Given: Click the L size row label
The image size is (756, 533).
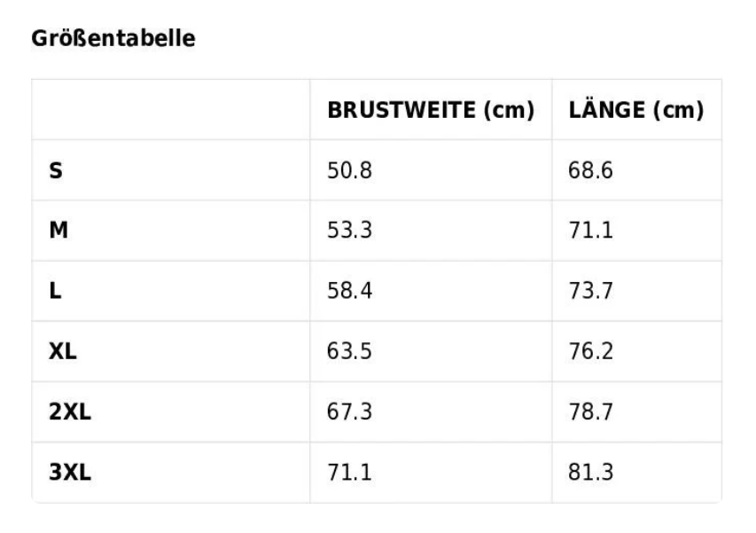Looking at the screenshot, I should [56, 291].
